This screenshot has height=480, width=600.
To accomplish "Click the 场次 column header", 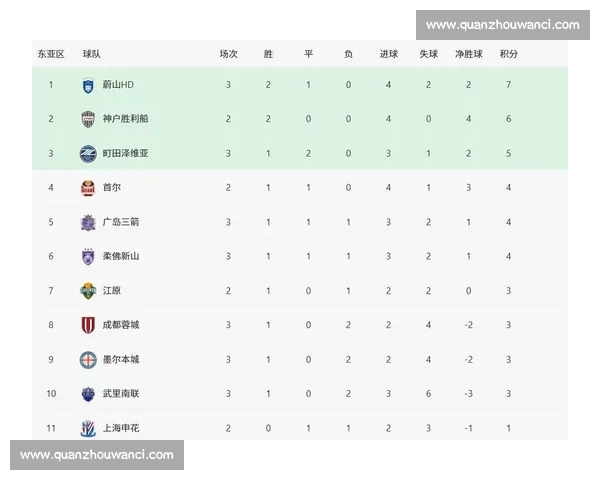I will click(228, 53).
